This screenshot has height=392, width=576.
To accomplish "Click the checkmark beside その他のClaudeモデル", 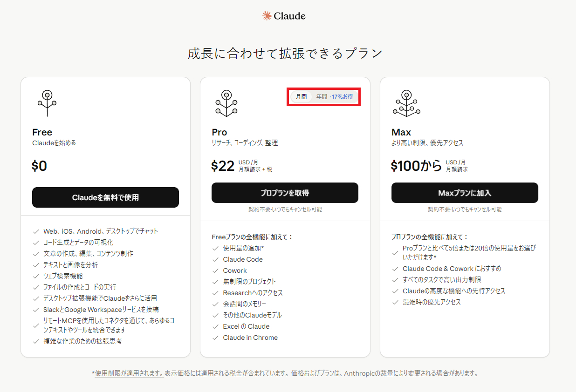I will coord(215,315).
